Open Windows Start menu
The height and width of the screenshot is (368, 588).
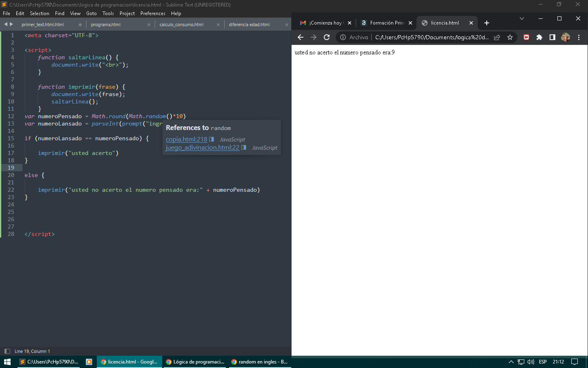coord(7,362)
